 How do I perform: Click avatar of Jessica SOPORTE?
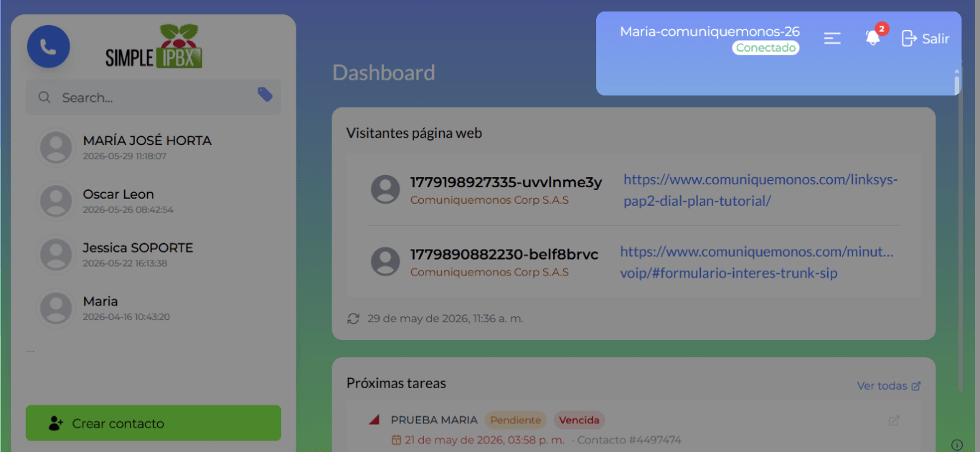point(55,254)
